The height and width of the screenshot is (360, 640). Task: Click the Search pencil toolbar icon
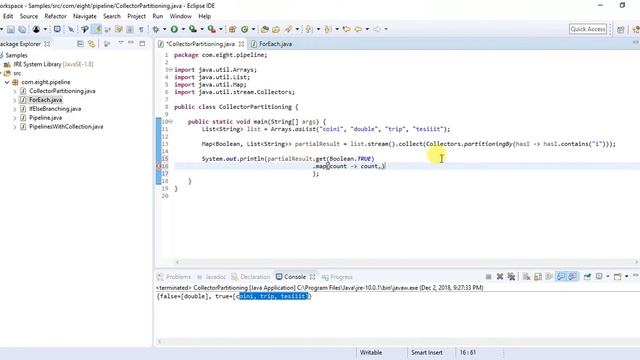click(x=288, y=29)
